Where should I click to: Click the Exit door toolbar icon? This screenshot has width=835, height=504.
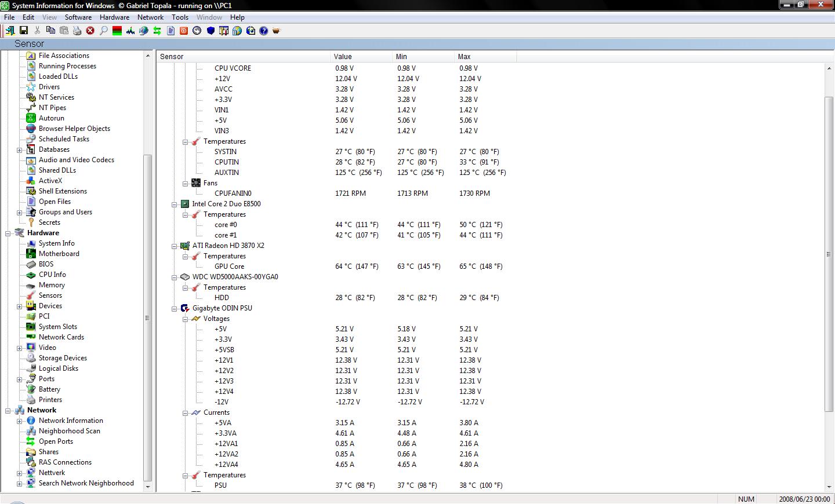(10, 31)
